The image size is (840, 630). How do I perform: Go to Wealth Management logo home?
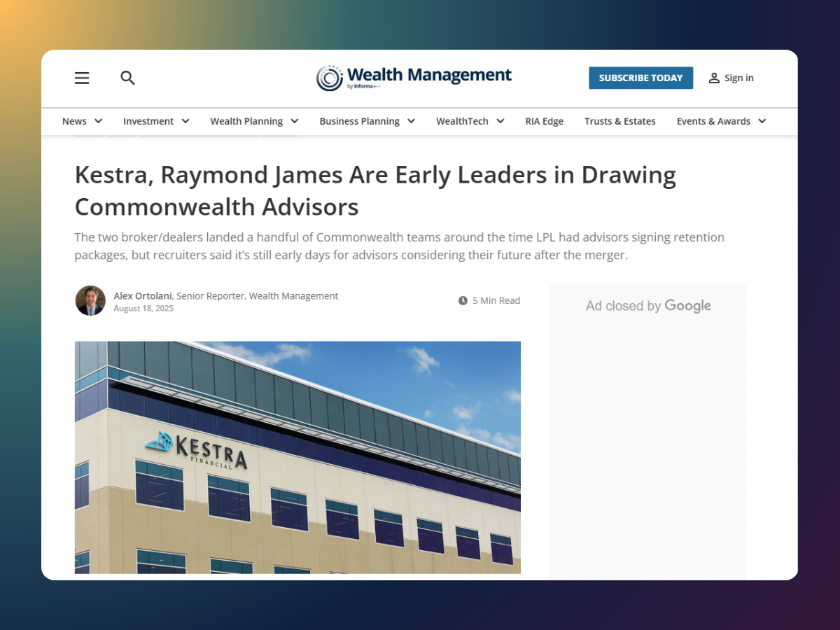click(x=414, y=78)
